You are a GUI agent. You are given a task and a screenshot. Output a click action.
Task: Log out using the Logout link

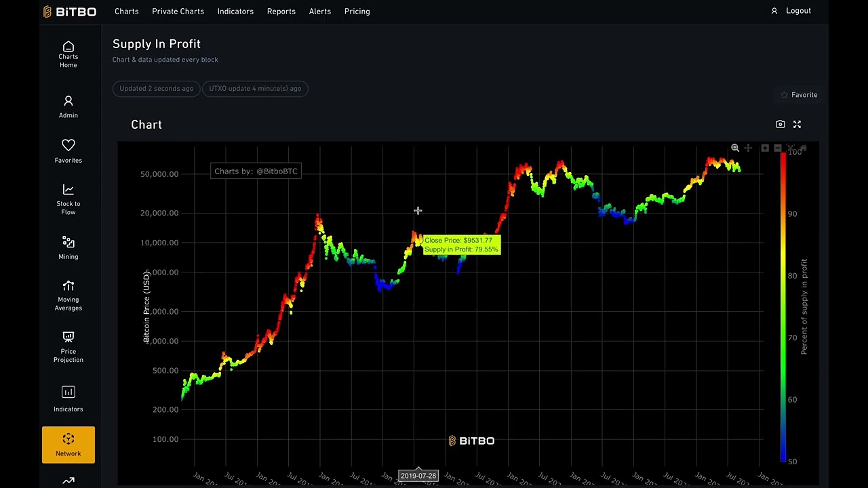pyautogui.click(x=798, y=11)
